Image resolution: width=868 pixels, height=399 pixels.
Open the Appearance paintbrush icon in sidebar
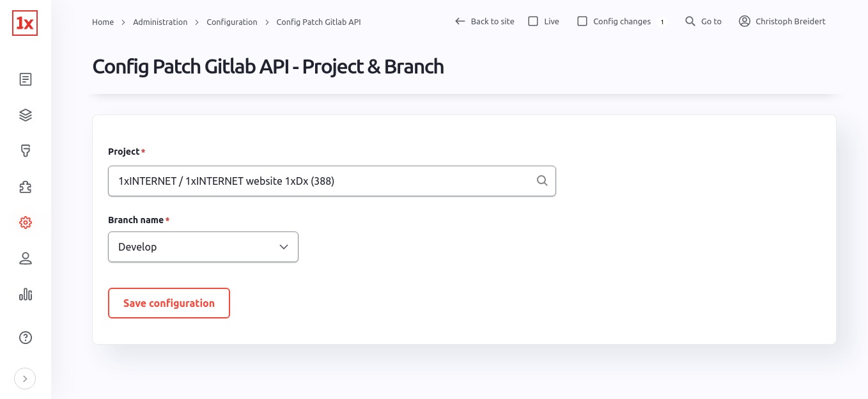tap(26, 152)
